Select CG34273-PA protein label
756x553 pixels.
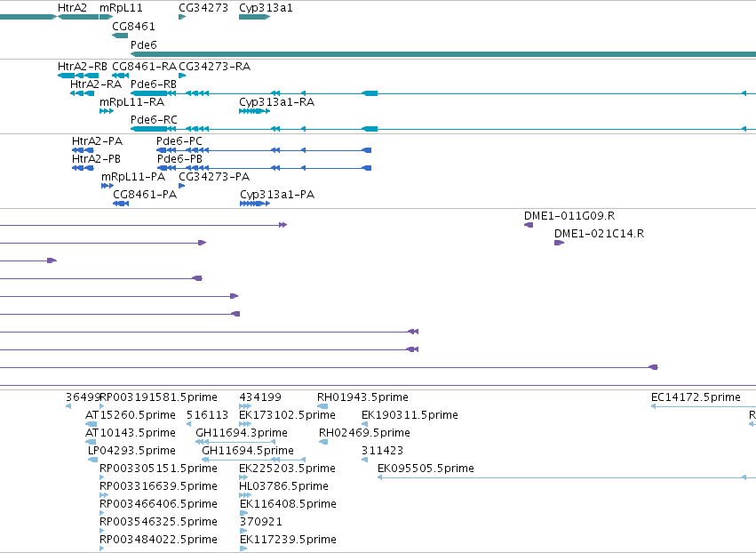(x=214, y=177)
